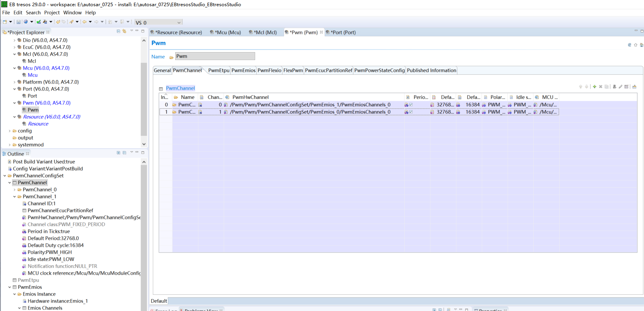The width and height of the screenshot is (644, 311).
Task: Click the Name label link
Action: (158, 57)
